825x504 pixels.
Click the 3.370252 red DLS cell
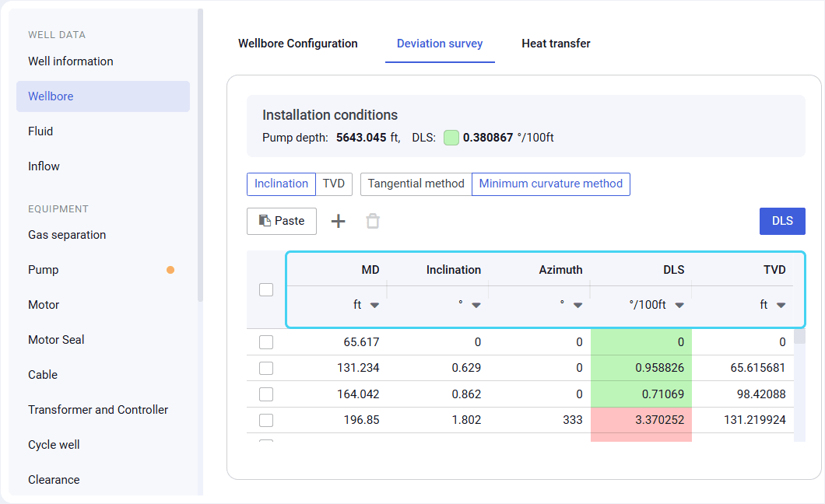point(641,420)
